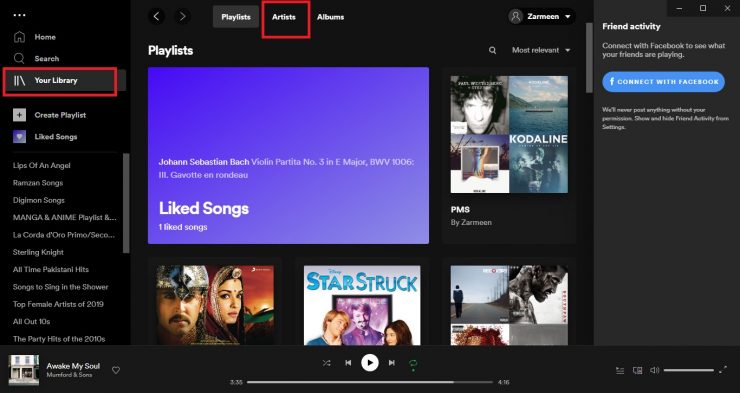This screenshot has height=393, width=740.
Task: Click the By Zarmeen subtitle under PMS
Action: click(471, 222)
